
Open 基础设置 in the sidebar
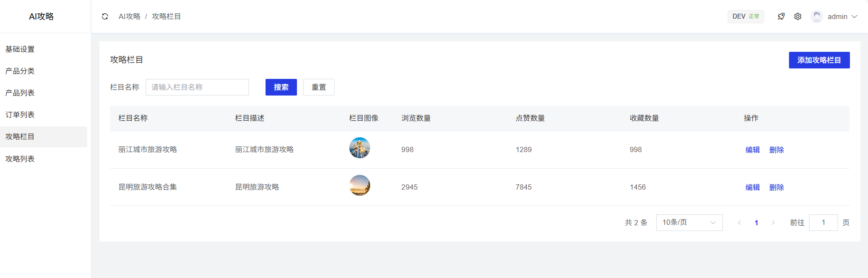pyautogui.click(x=20, y=49)
